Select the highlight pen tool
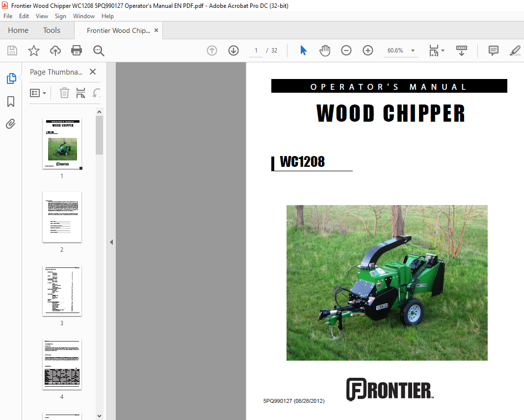The width and height of the screenshot is (524, 420). point(515,51)
